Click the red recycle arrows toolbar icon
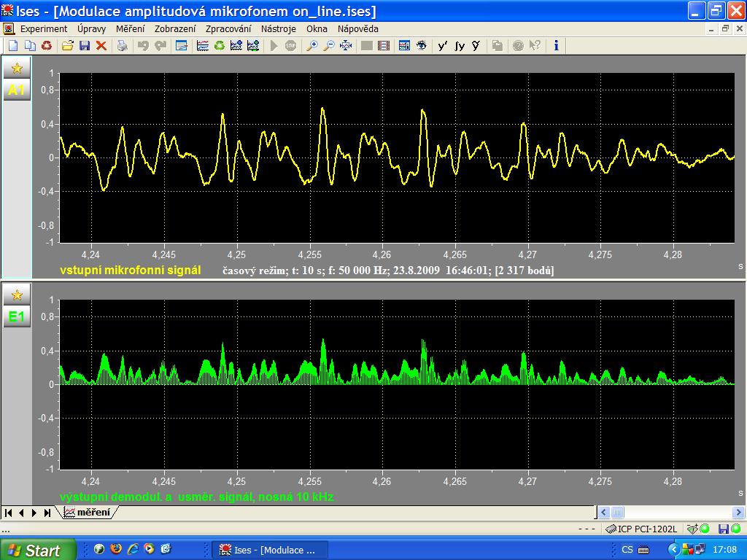This screenshot has width=747, height=560. [47, 46]
